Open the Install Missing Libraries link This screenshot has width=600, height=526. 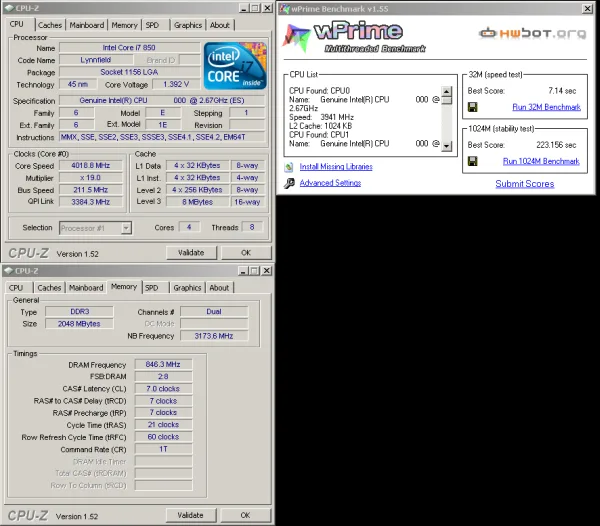click(336, 167)
